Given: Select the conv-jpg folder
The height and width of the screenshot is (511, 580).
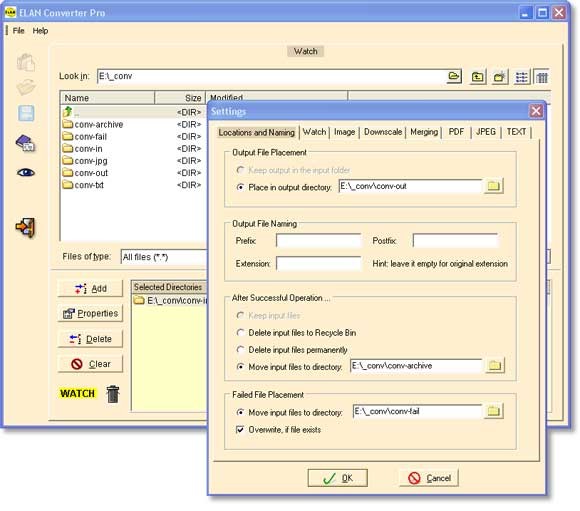Looking at the screenshot, I should click(85, 161).
